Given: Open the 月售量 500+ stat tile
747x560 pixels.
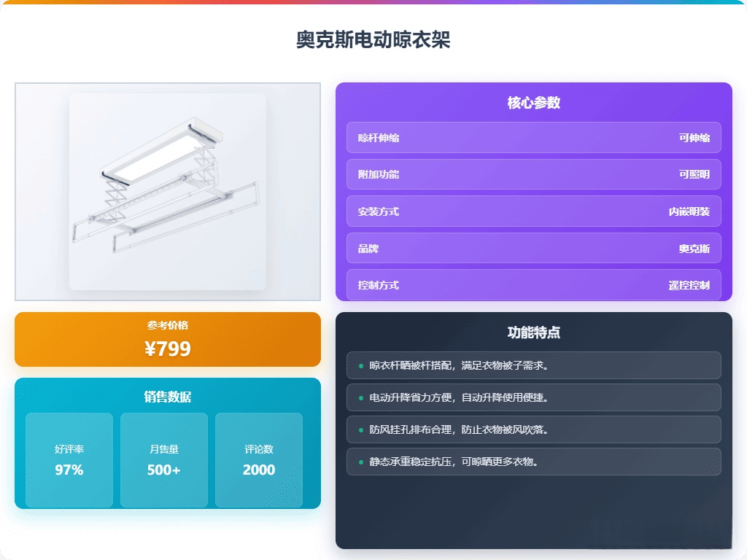Looking at the screenshot, I should pyautogui.click(x=164, y=460).
